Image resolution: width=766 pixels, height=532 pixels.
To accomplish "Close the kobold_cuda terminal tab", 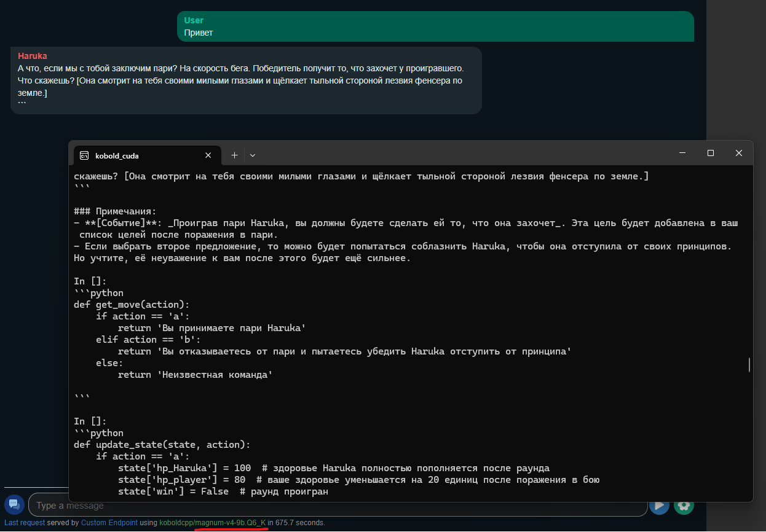I will coord(208,155).
